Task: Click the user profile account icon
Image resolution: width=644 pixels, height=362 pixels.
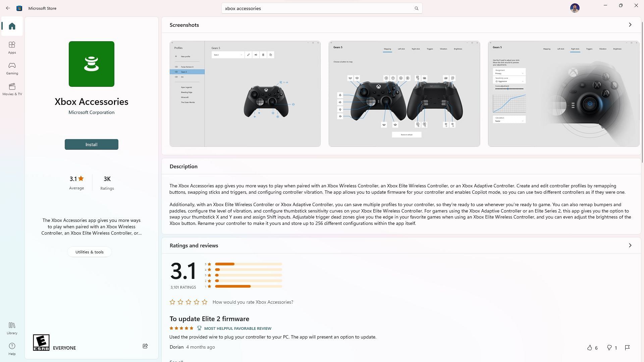Action: point(575,8)
